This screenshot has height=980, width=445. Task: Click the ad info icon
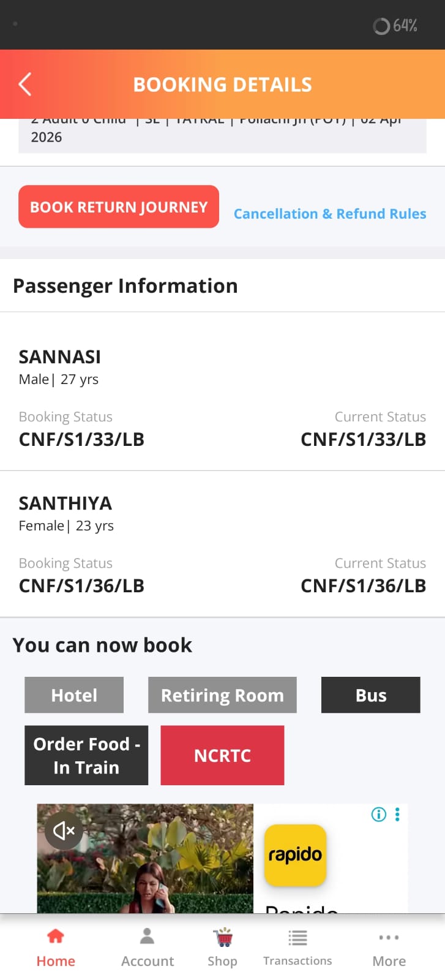pos(379,814)
